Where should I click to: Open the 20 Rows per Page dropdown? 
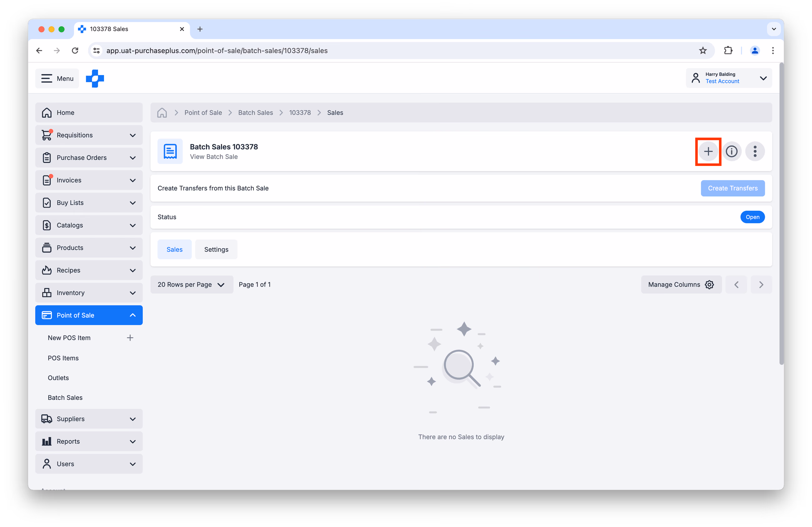tap(192, 284)
